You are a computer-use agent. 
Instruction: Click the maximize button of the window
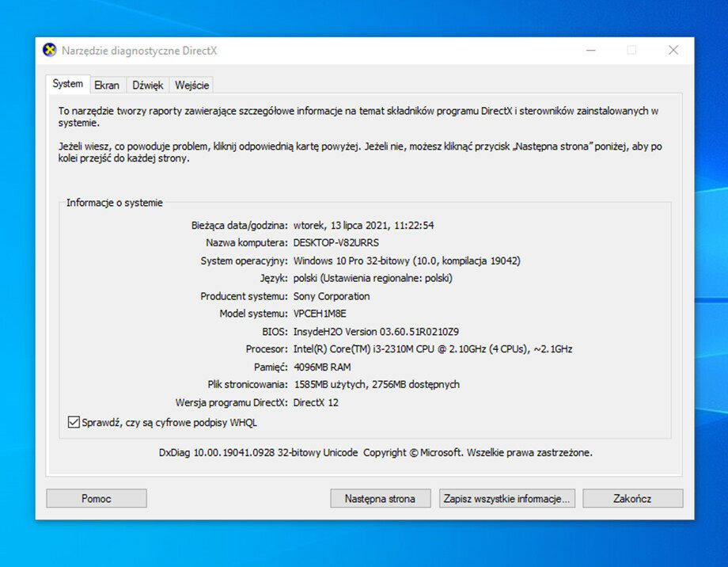pyautogui.click(x=631, y=49)
